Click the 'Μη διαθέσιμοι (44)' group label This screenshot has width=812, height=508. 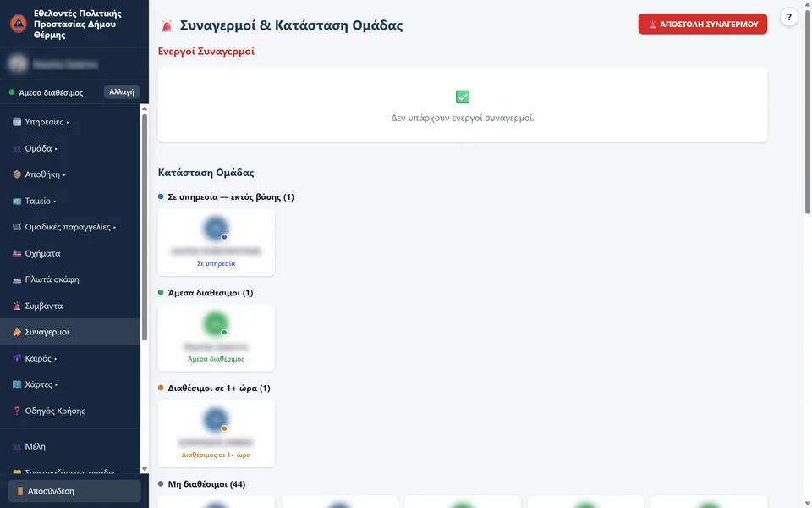click(x=206, y=484)
